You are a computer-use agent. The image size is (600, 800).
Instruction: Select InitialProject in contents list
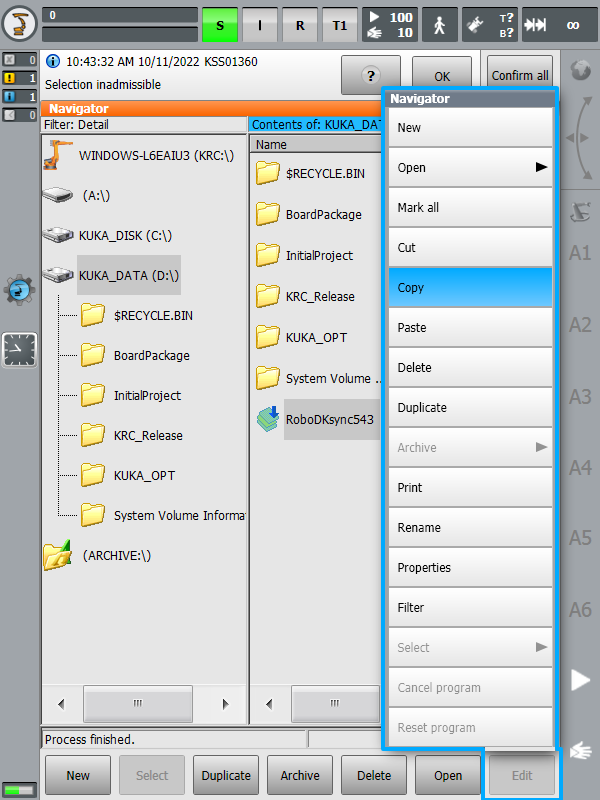304,255
